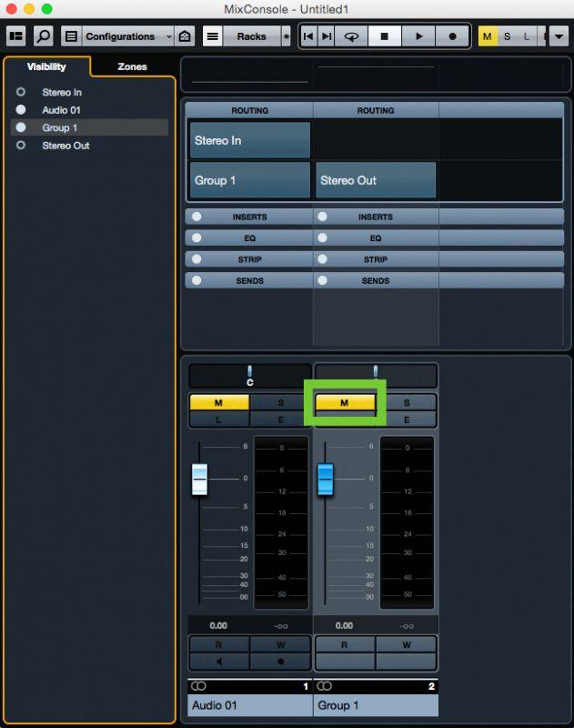Switch to the Zones tab
The width and height of the screenshot is (574, 728).
(132, 66)
